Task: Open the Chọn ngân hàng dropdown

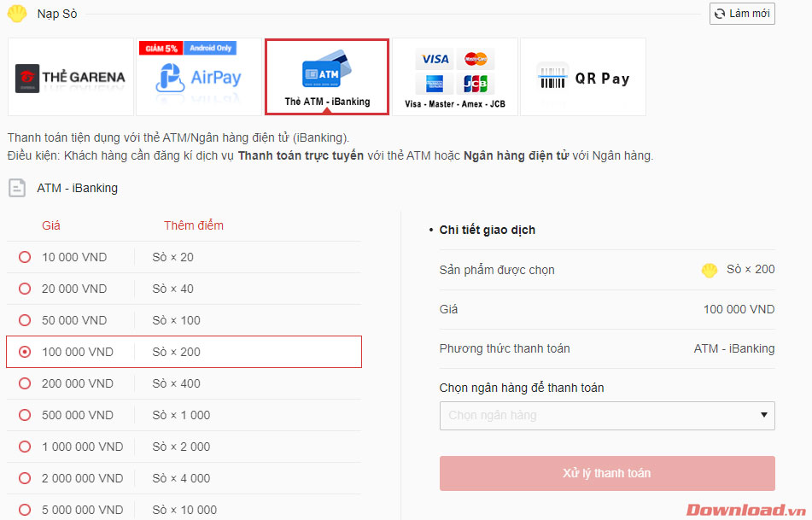Action: [x=607, y=415]
